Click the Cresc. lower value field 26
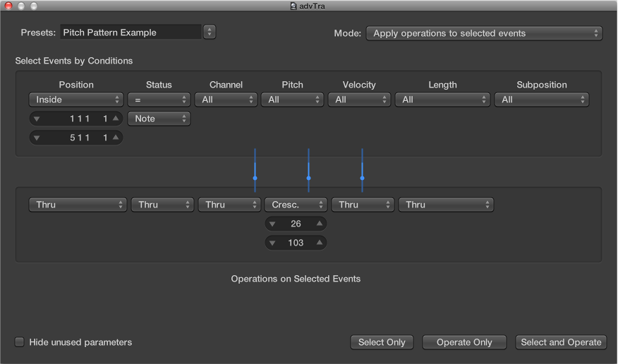The width and height of the screenshot is (618, 364). pyautogui.click(x=296, y=224)
